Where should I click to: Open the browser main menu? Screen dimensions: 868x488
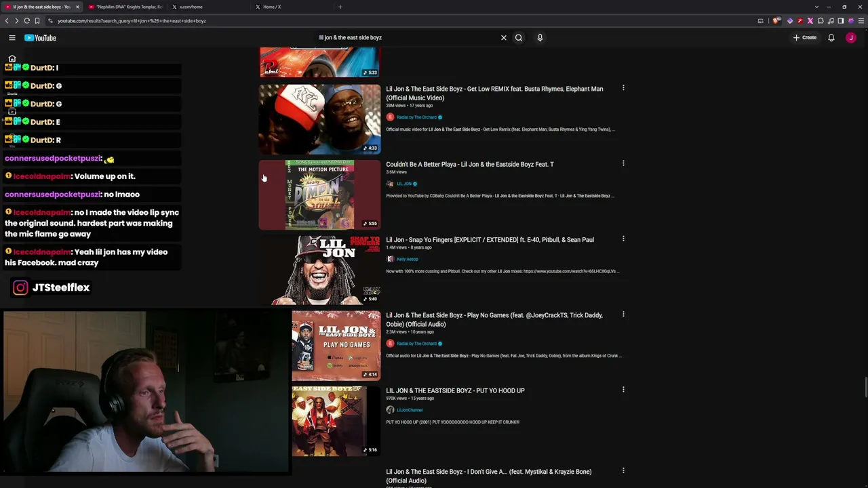(x=861, y=21)
